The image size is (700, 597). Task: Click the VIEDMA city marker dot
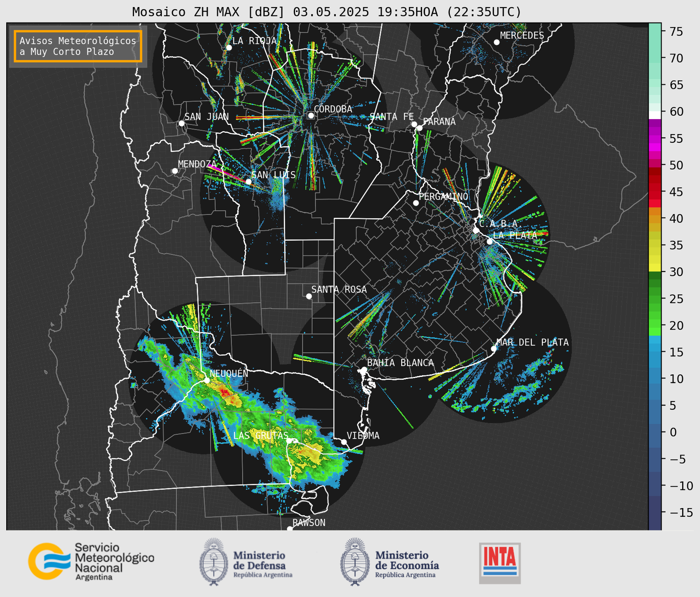pyautogui.click(x=344, y=442)
